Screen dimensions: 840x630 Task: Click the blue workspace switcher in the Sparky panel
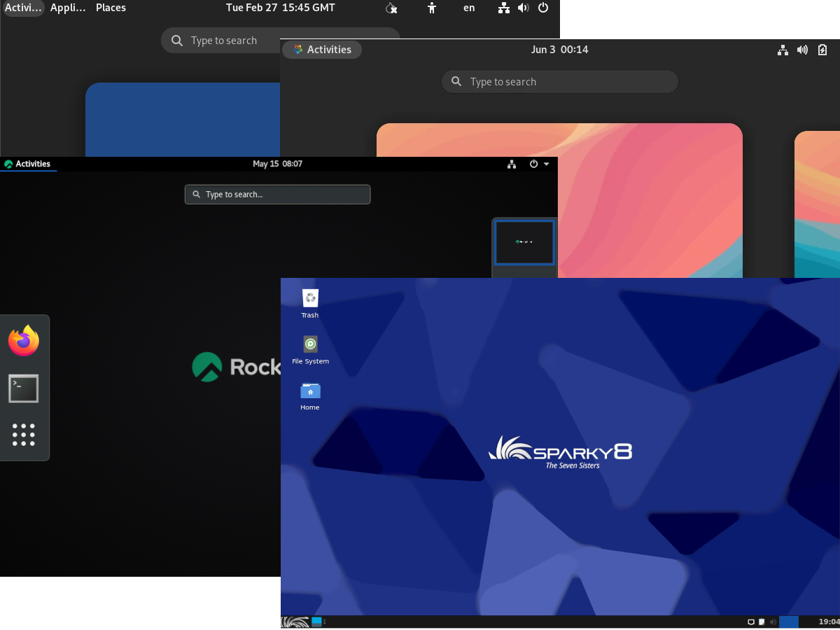click(x=789, y=622)
